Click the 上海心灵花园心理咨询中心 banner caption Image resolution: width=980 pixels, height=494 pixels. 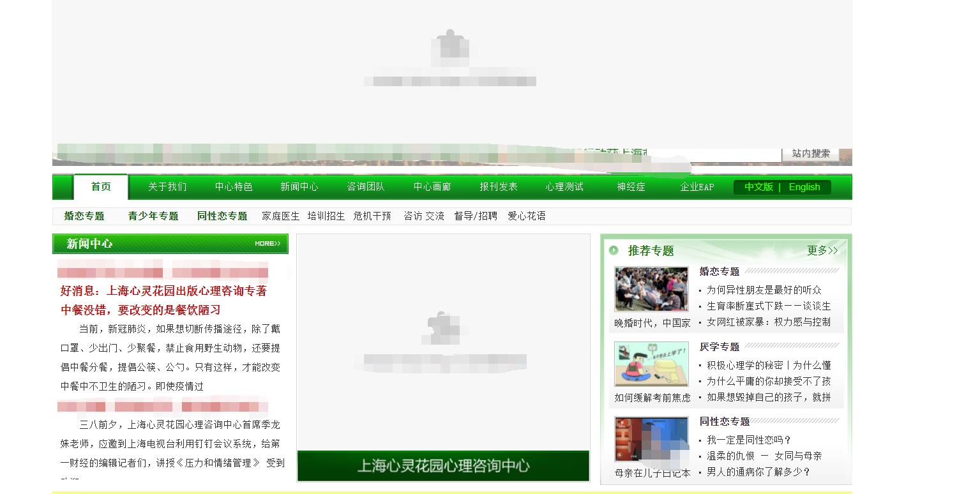tap(443, 466)
